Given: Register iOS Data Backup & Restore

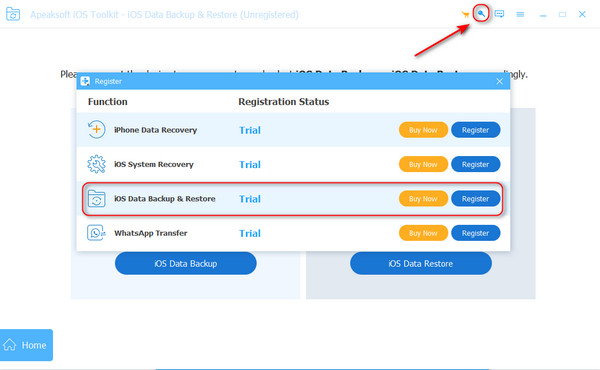Looking at the screenshot, I should tap(476, 199).
